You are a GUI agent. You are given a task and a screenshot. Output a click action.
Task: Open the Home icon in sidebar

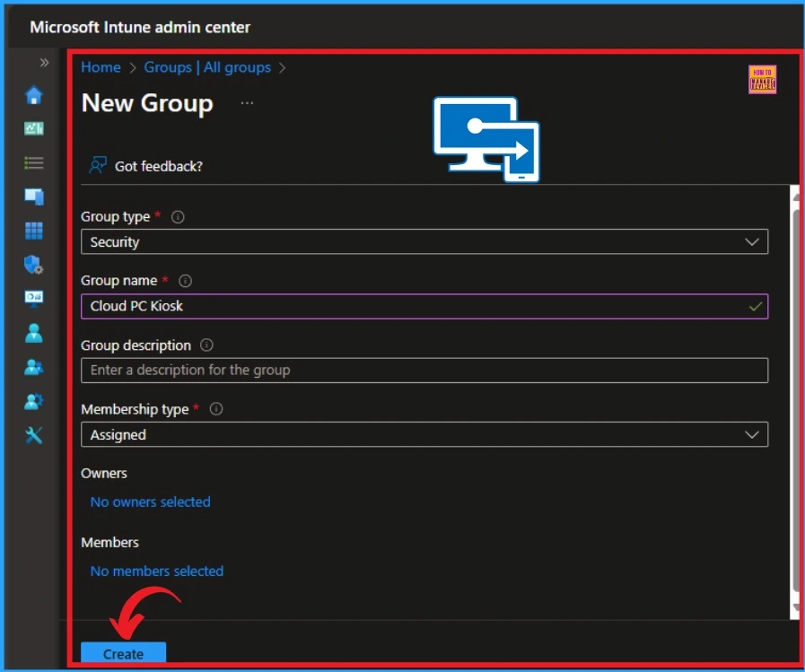point(34,95)
